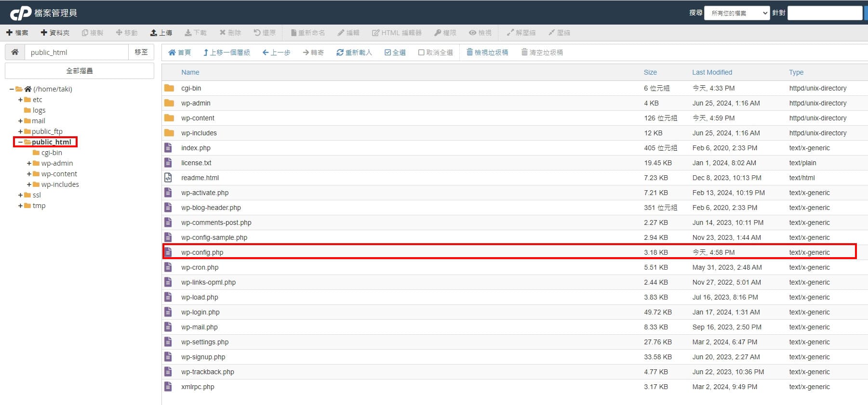Screen dimensions: 868x405
Task: Click the wp-admin folder icon in list
Action: click(169, 103)
